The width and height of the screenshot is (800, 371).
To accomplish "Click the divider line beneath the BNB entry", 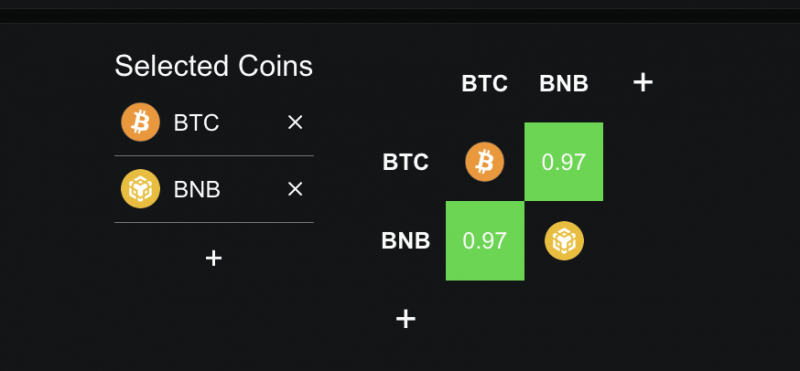I will 214,222.
